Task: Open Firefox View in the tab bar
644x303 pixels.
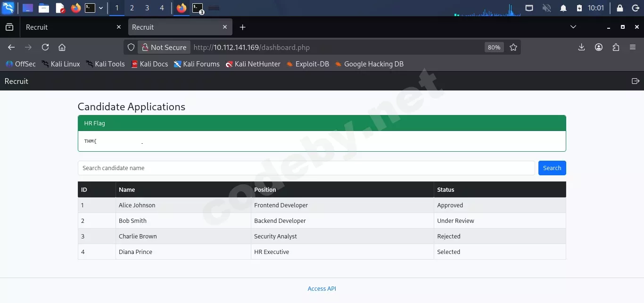Action: click(9, 27)
